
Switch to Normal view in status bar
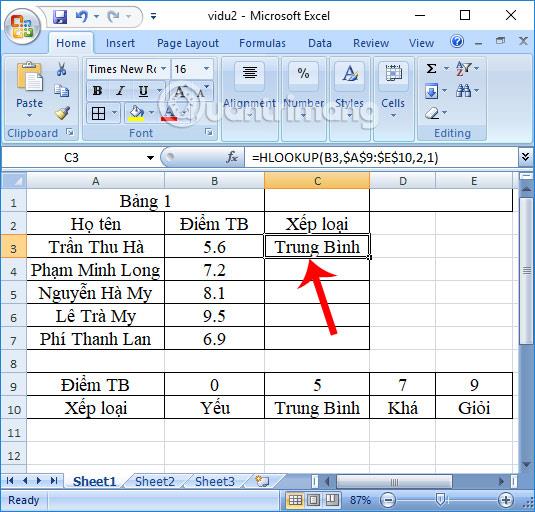(x=295, y=500)
